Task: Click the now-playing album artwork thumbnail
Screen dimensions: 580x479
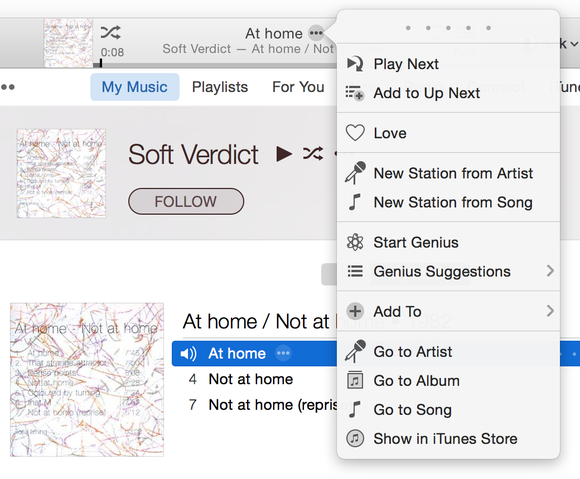Action: [68, 43]
